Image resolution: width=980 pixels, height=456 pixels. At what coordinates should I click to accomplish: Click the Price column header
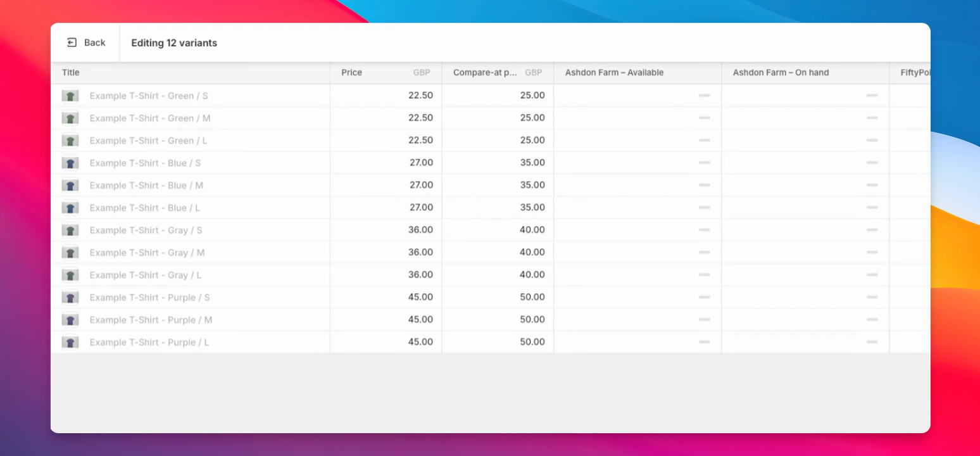(386, 73)
